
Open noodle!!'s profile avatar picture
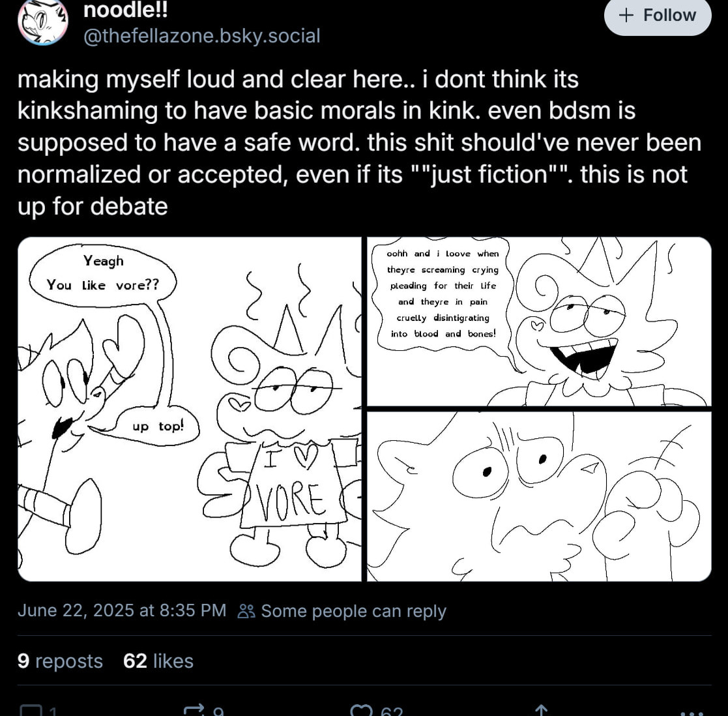click(x=43, y=22)
